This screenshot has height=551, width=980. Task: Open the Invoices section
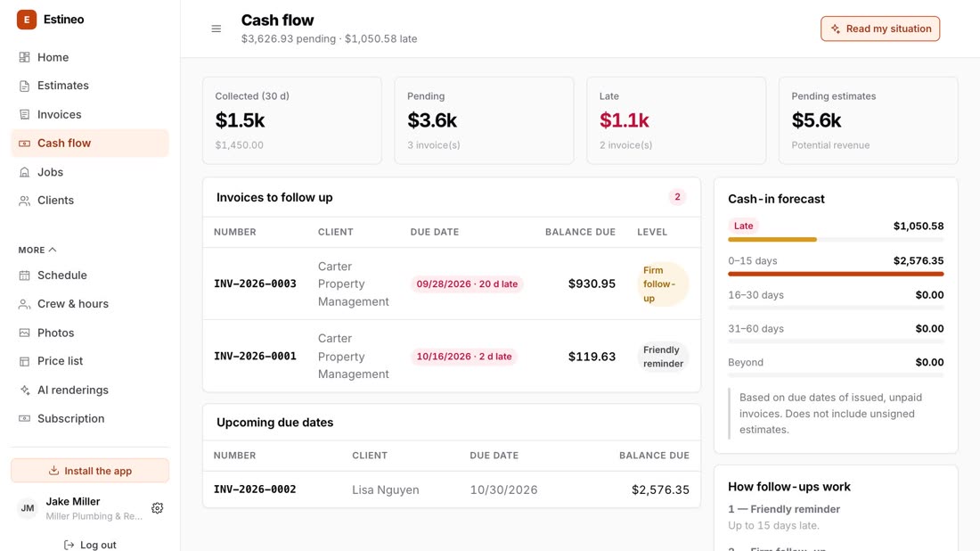(90, 114)
